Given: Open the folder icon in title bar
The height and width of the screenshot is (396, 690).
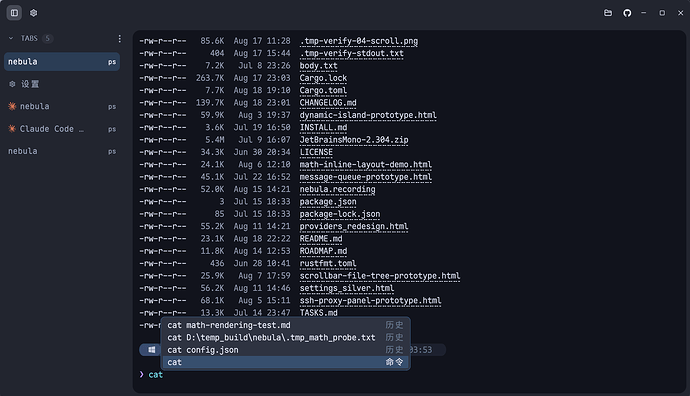Looking at the screenshot, I should [x=608, y=13].
